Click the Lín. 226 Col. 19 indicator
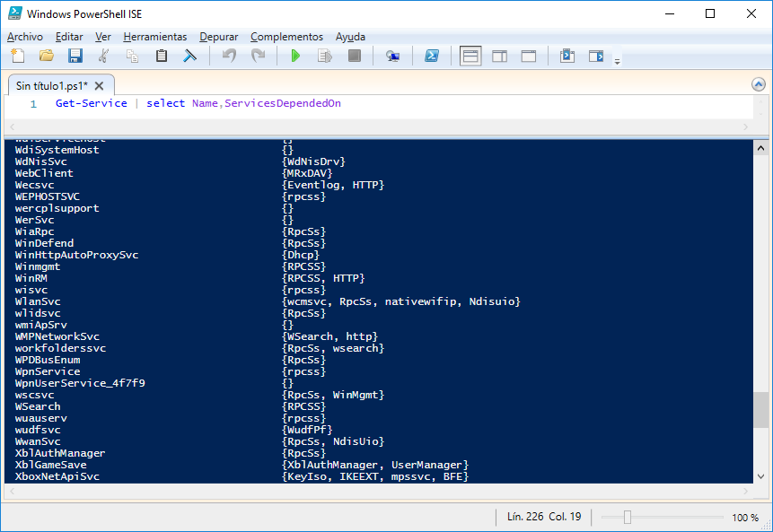The height and width of the screenshot is (532, 773). point(542,517)
